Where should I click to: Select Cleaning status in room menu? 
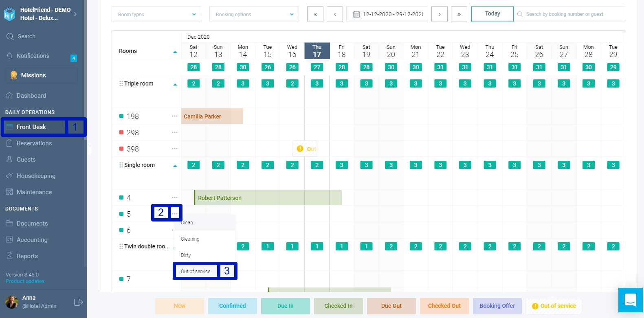(x=205, y=239)
